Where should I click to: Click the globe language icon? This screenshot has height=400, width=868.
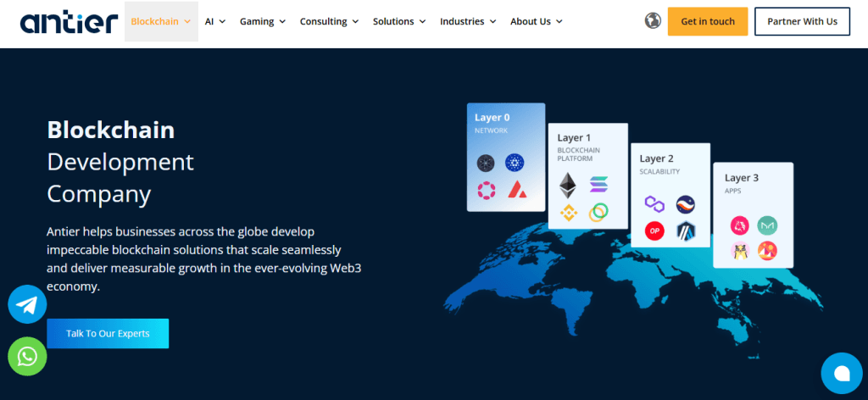click(x=653, y=21)
